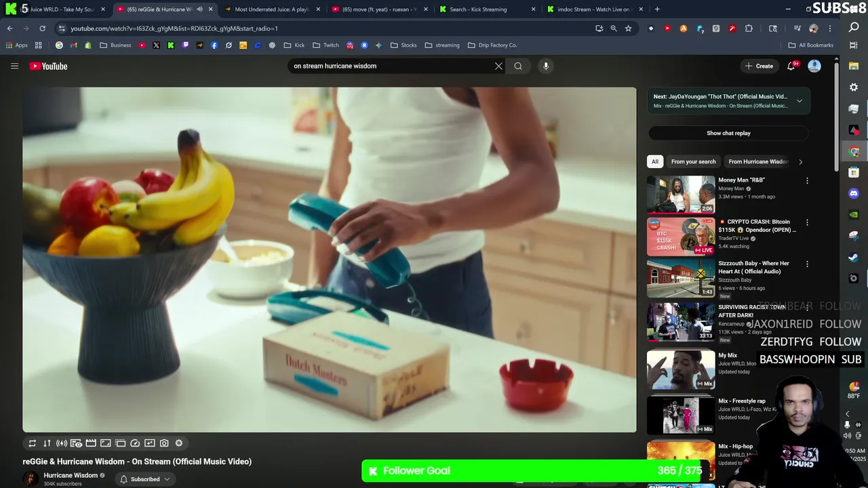This screenshot has width=868, height=488.
Task: Toggle the volume boost icon below video
Action: pos(62,443)
